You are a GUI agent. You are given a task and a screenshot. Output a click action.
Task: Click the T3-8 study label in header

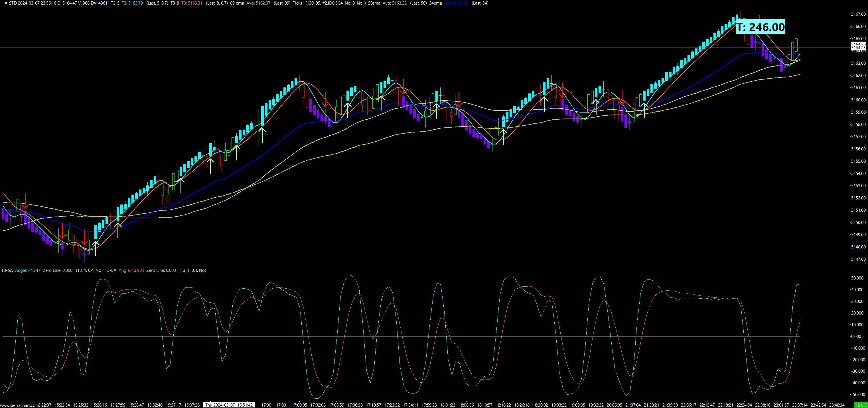pyautogui.click(x=175, y=3)
